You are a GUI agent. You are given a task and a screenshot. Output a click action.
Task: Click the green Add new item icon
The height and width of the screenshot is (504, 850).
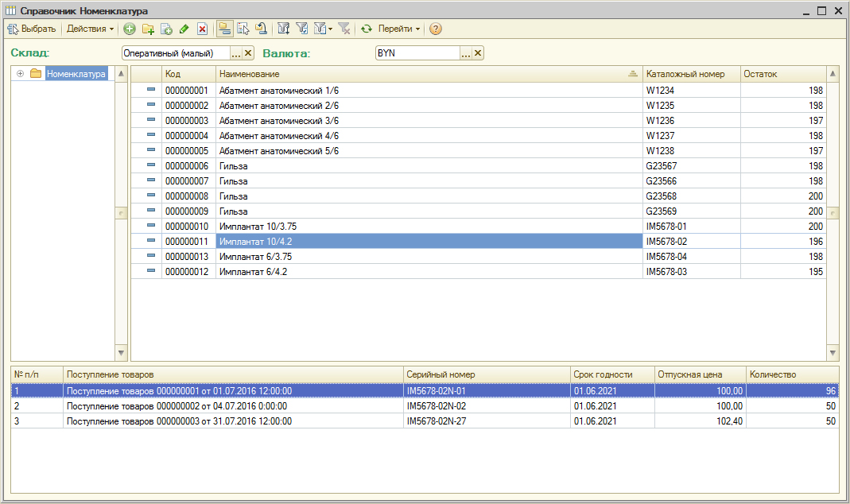tap(130, 29)
